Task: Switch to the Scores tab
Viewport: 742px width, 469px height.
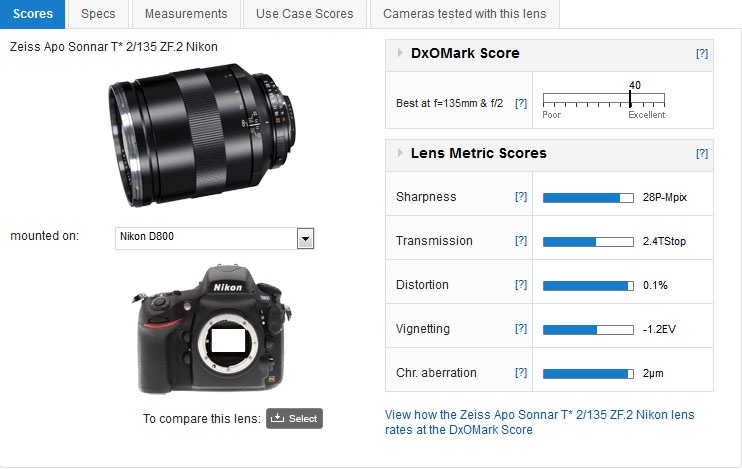Action: pyautogui.click(x=32, y=14)
